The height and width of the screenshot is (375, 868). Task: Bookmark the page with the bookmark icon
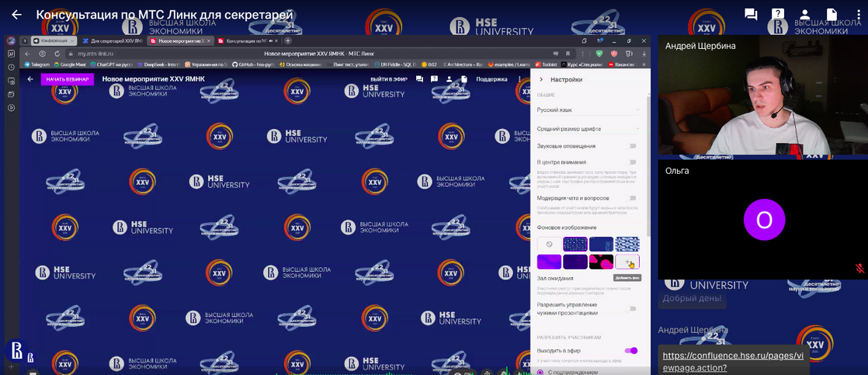tap(568, 54)
